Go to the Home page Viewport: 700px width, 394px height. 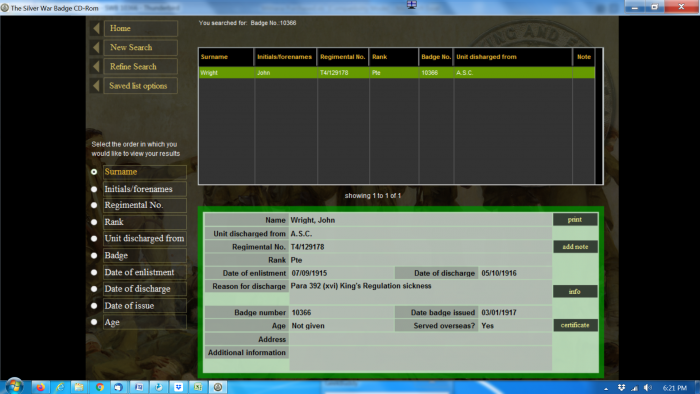140,29
